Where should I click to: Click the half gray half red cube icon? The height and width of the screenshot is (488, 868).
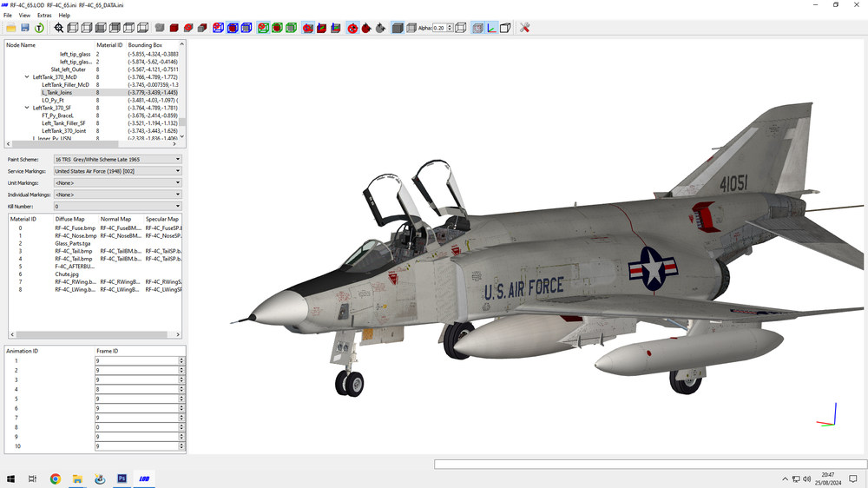[x=202, y=28]
